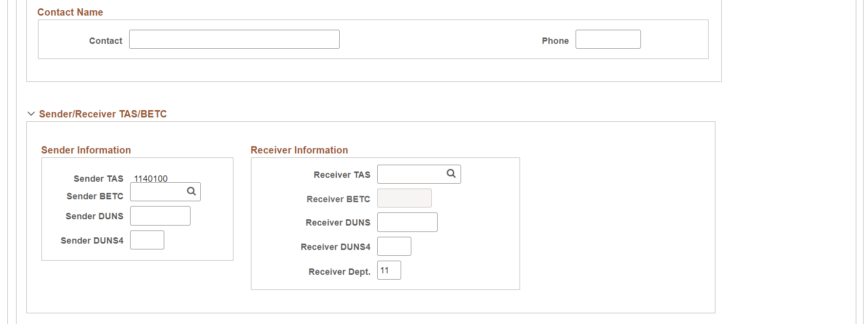Click the Sender TAS value 1140100
Viewport: 868px width, 324px height.
[151, 179]
